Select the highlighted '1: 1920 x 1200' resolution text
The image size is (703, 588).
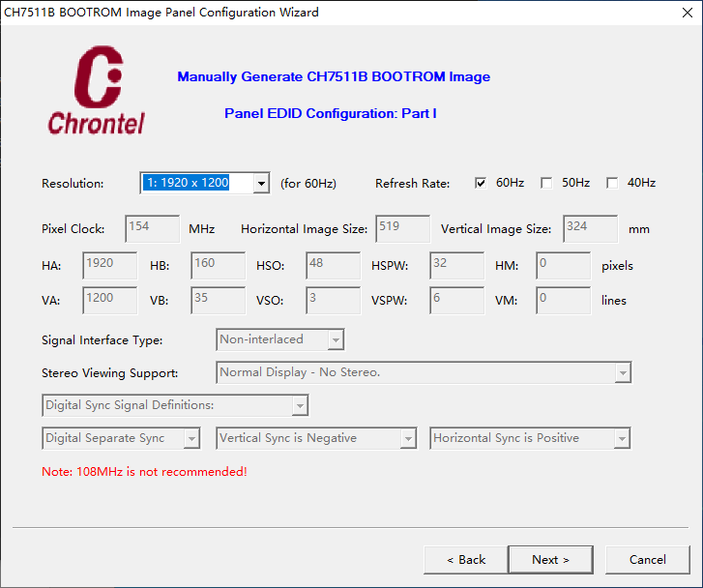coord(186,183)
